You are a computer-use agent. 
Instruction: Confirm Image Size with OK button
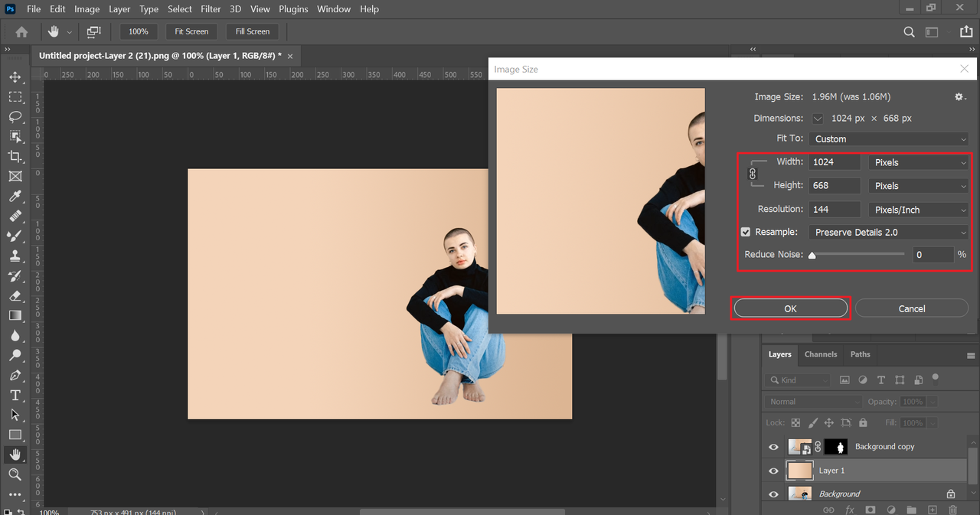[x=790, y=308]
